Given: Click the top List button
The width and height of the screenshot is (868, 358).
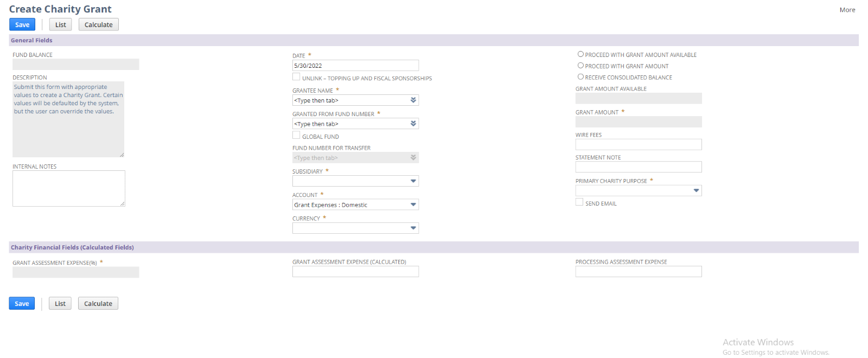Looking at the screenshot, I should coord(60,24).
